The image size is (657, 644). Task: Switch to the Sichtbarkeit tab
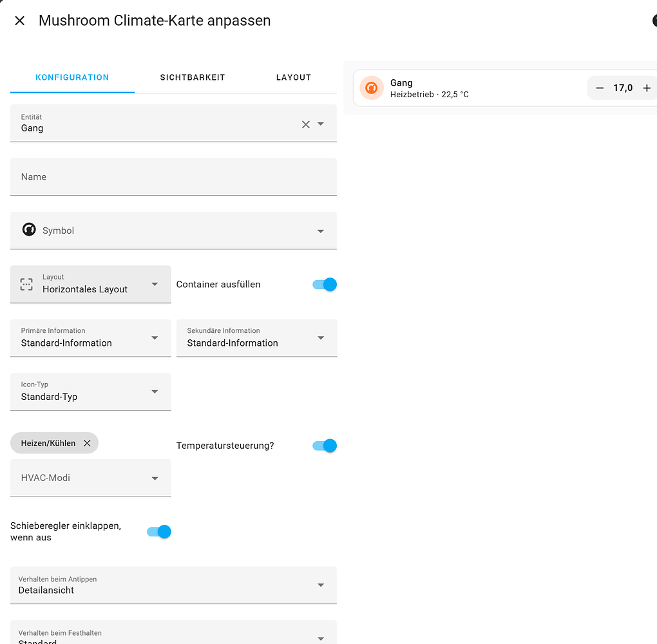(x=193, y=77)
